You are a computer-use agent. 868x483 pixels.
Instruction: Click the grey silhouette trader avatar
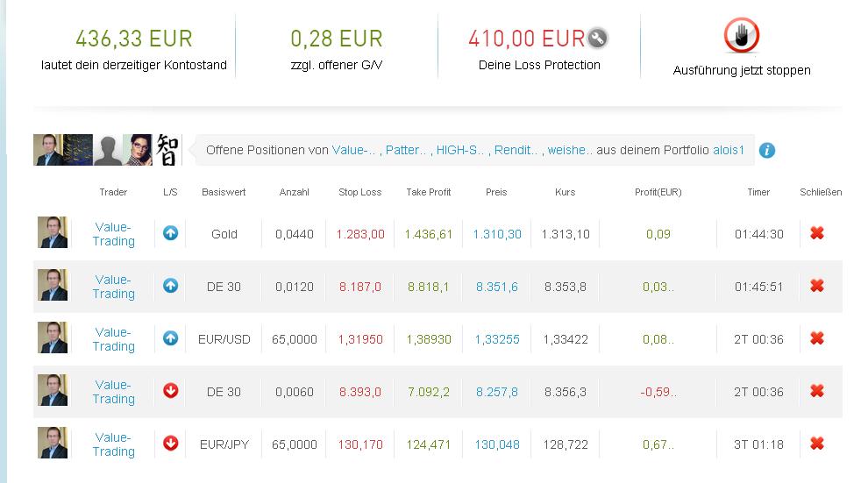109,150
